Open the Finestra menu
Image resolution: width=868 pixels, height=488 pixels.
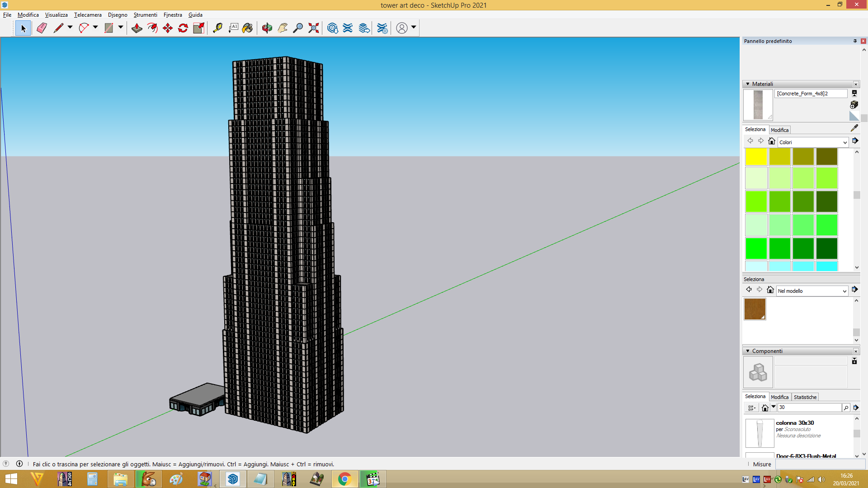pyautogui.click(x=173, y=15)
